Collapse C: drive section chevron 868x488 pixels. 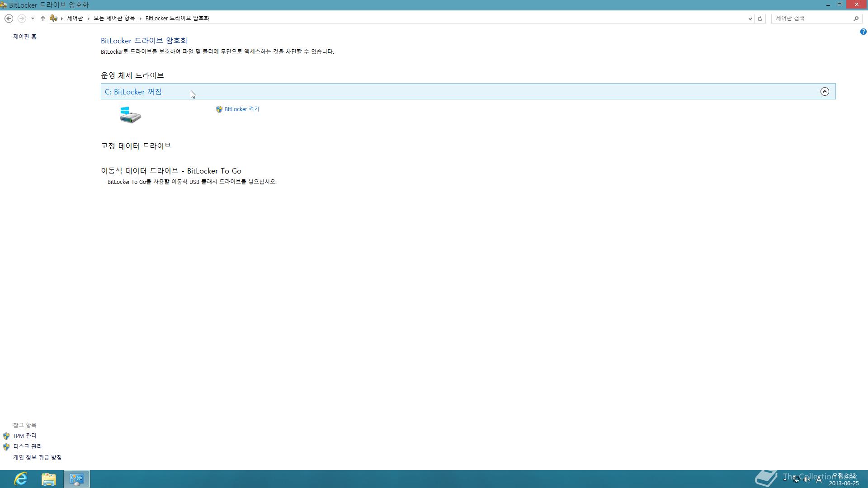(825, 91)
